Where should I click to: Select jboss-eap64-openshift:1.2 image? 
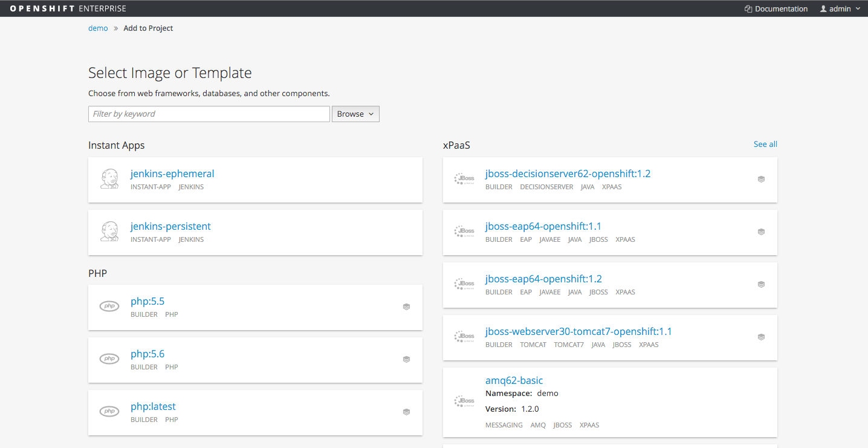click(x=543, y=279)
